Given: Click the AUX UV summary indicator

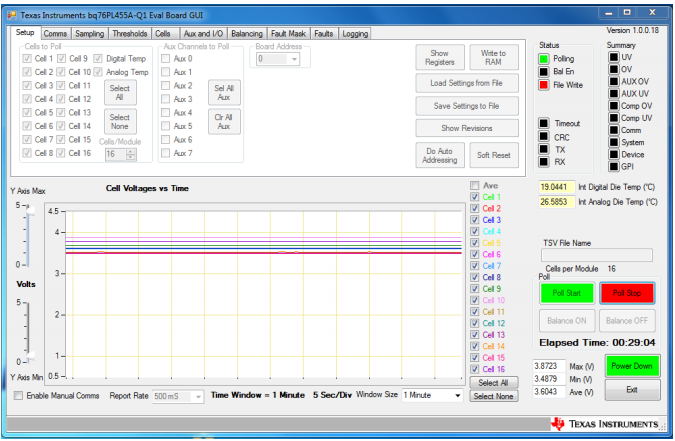Looking at the screenshot, I should (x=614, y=93).
